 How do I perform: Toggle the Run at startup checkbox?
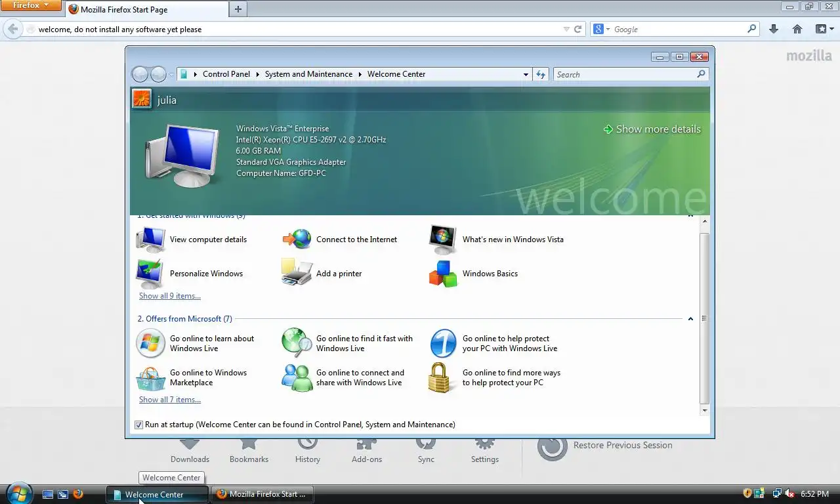click(138, 425)
